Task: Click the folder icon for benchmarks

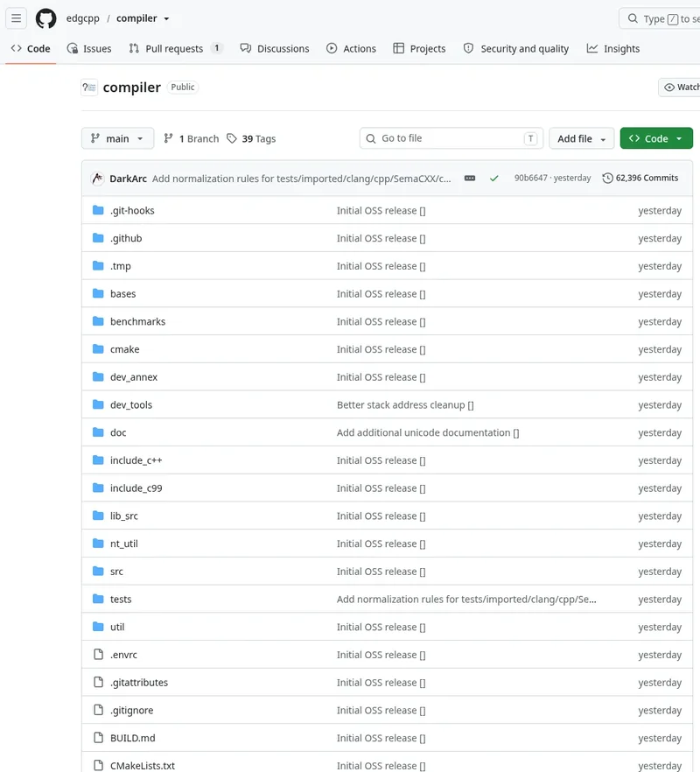Action: pyautogui.click(x=99, y=321)
